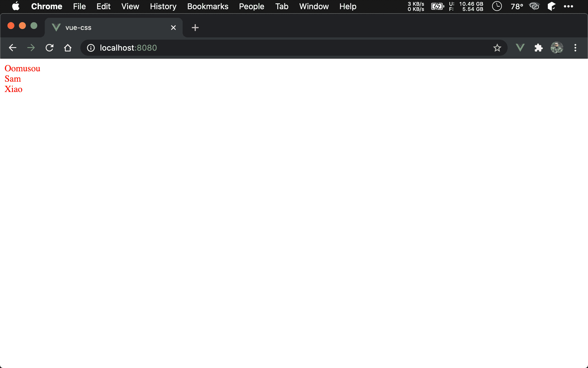This screenshot has height=368, width=588.
Task: Open Chrome's three-dot menu
Action: pos(575,48)
